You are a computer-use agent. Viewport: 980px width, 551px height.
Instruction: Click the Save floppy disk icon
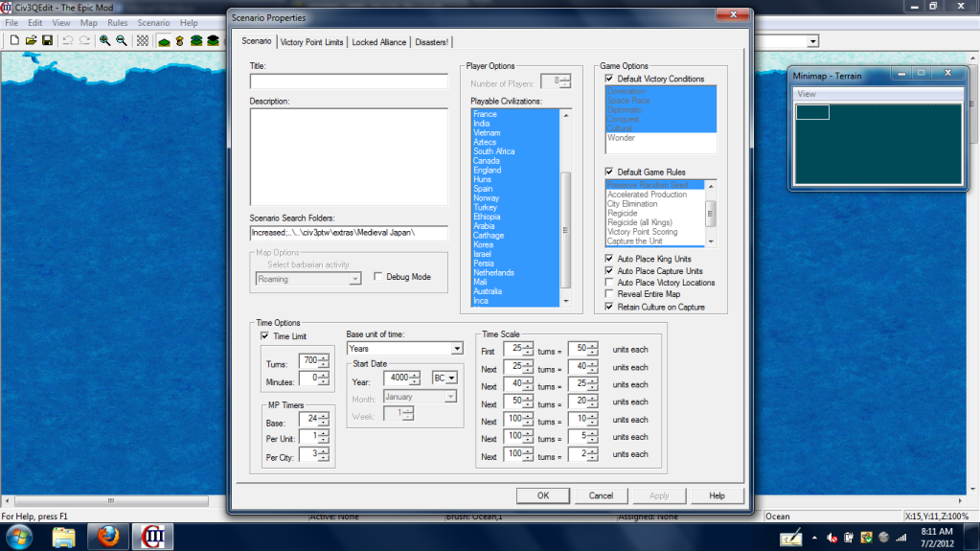(48, 40)
